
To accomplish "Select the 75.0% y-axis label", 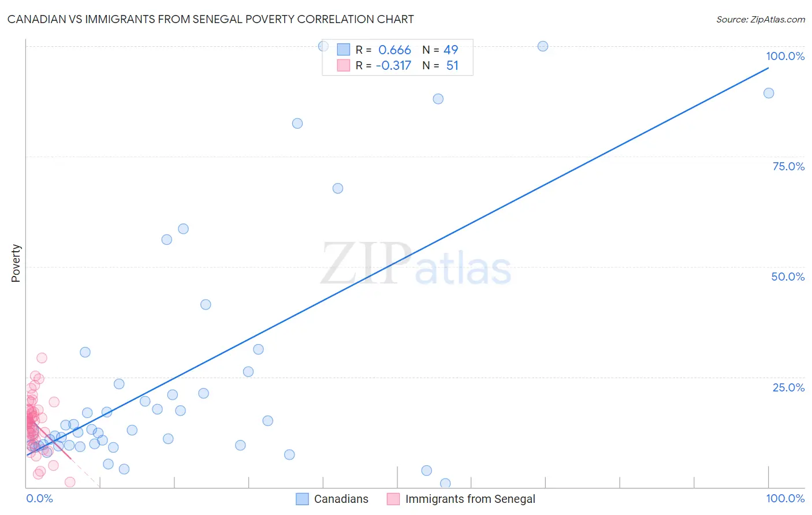I will (788, 166).
